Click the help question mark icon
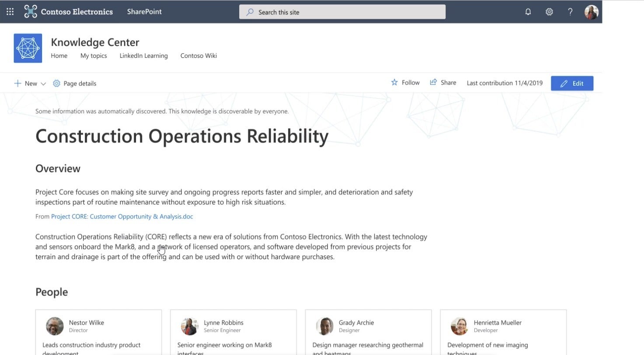The width and height of the screenshot is (644, 355). (x=570, y=12)
